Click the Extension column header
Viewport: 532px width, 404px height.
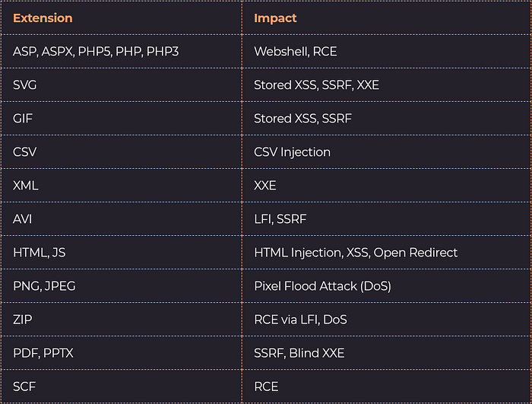click(x=43, y=18)
